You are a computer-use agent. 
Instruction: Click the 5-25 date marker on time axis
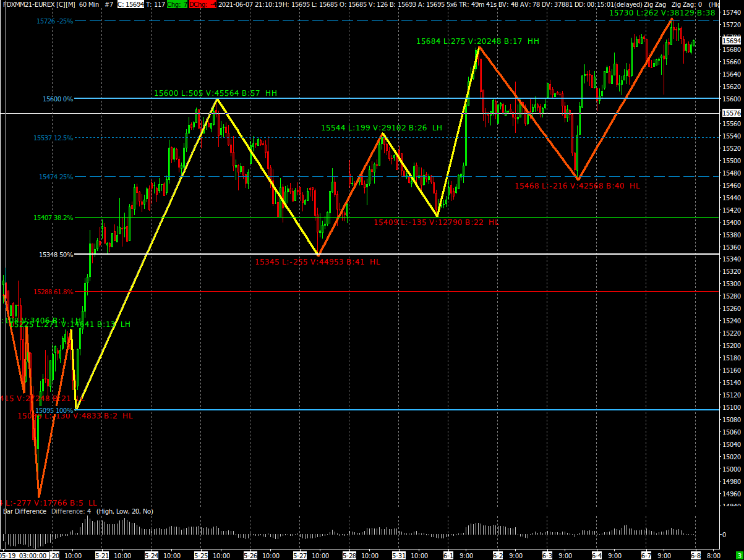[201, 556]
